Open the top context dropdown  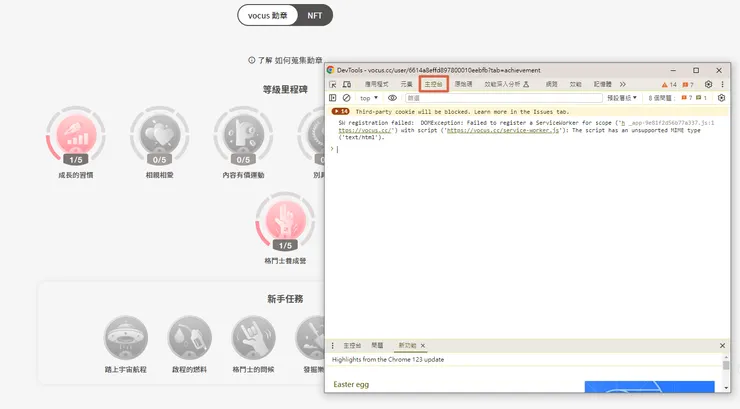[x=369, y=98]
